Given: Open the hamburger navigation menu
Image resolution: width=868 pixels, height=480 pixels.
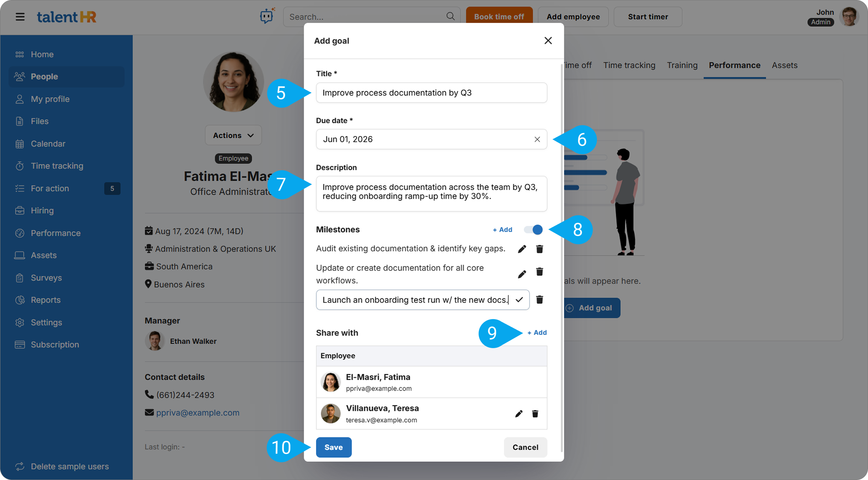Looking at the screenshot, I should coord(20,17).
